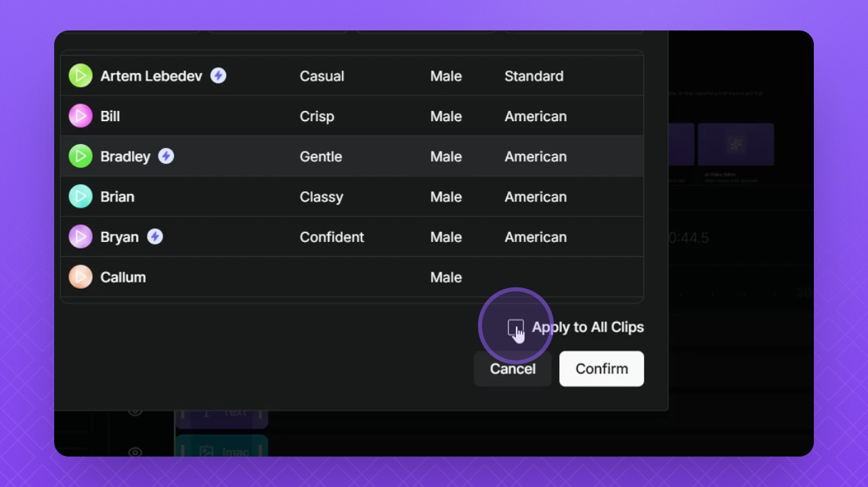Click Male gender in Callum's row
Image resolution: width=868 pixels, height=487 pixels.
[446, 277]
